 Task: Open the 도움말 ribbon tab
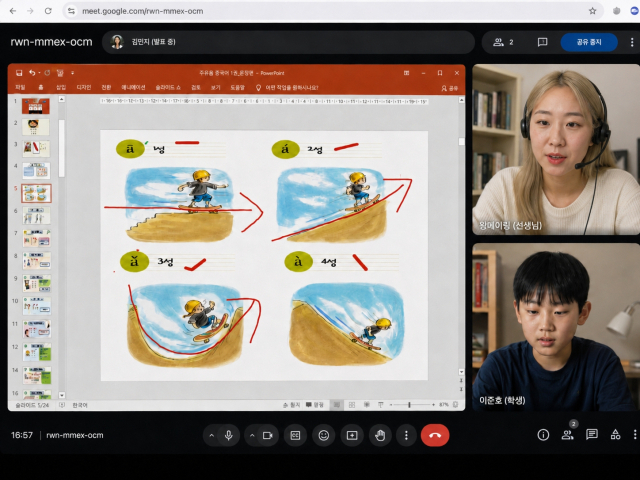click(x=238, y=88)
